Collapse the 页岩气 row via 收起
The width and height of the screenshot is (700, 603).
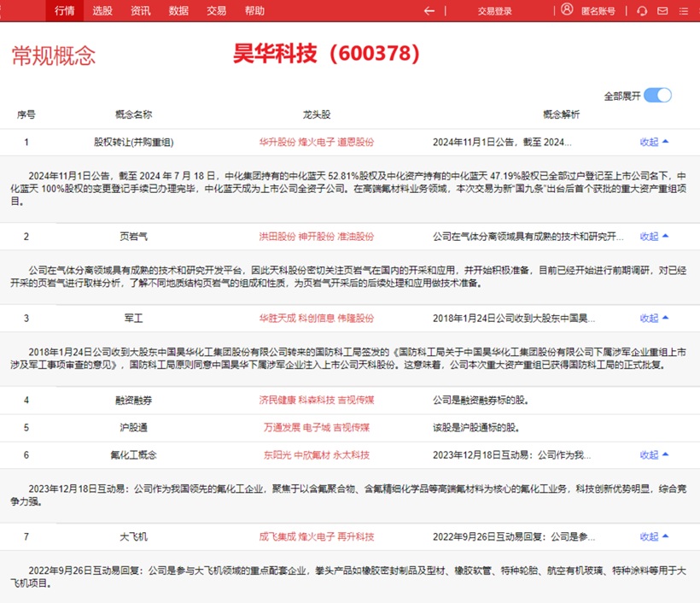(x=654, y=237)
